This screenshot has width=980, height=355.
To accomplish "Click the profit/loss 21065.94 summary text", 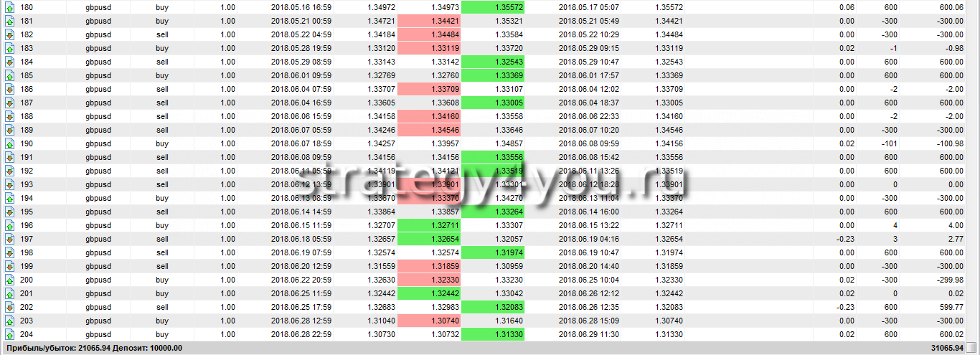I will [57, 348].
